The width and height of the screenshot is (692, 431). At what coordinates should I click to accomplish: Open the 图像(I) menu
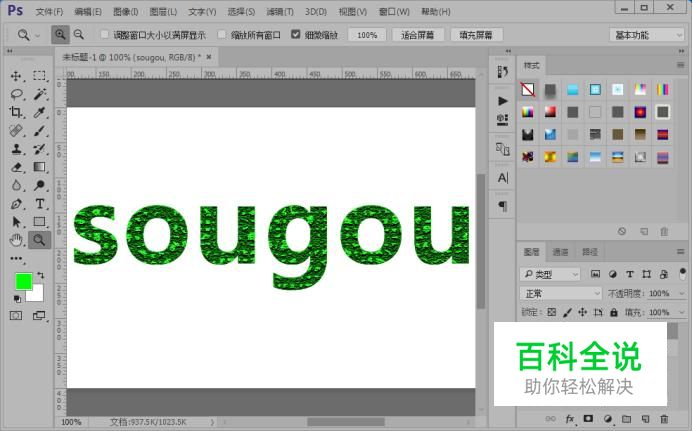point(126,12)
